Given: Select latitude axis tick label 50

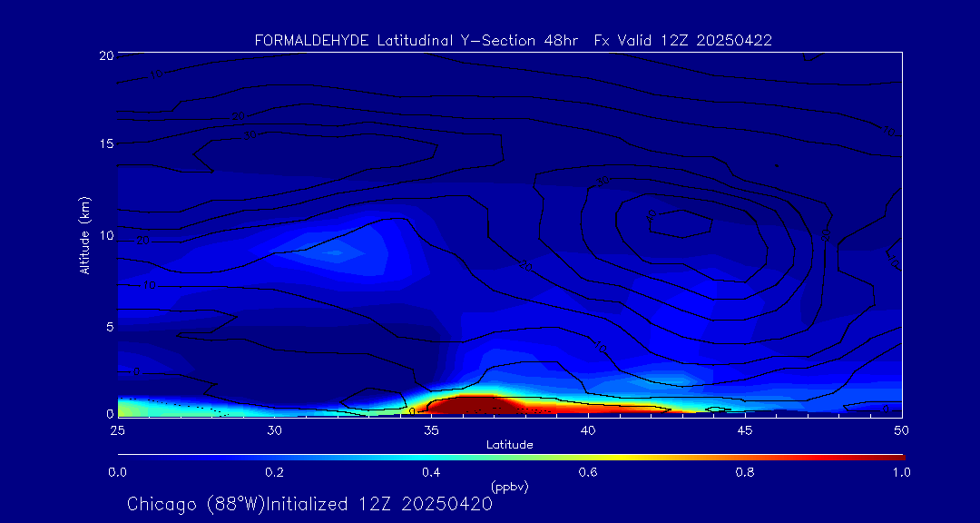Looking at the screenshot, I should point(901,430).
